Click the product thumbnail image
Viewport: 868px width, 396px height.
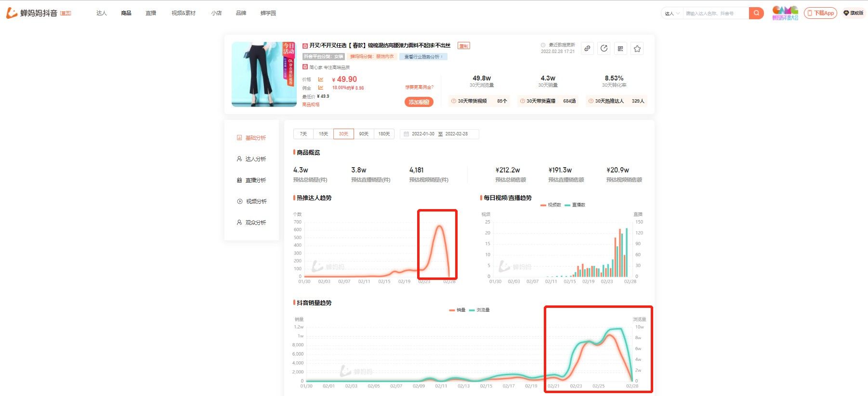coord(264,74)
